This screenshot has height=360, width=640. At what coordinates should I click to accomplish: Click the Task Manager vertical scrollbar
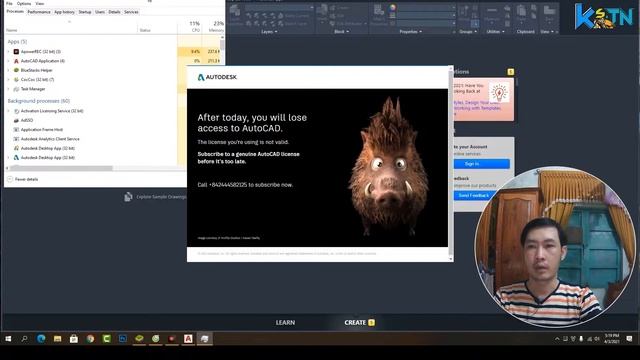point(222,45)
